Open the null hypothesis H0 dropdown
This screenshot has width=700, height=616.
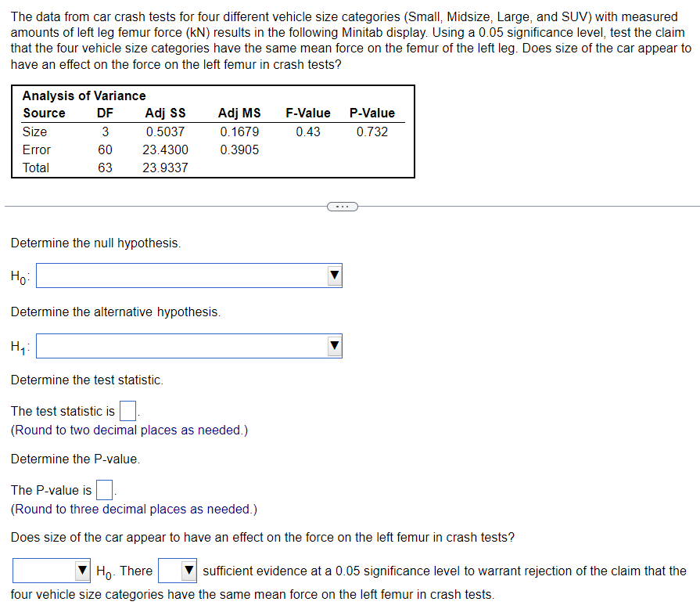[188, 276]
